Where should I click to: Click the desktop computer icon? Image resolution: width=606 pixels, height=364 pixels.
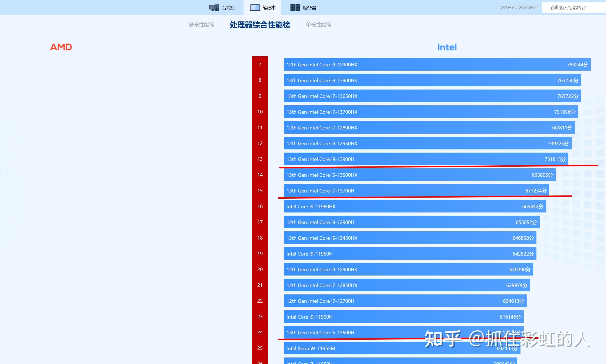(214, 7)
